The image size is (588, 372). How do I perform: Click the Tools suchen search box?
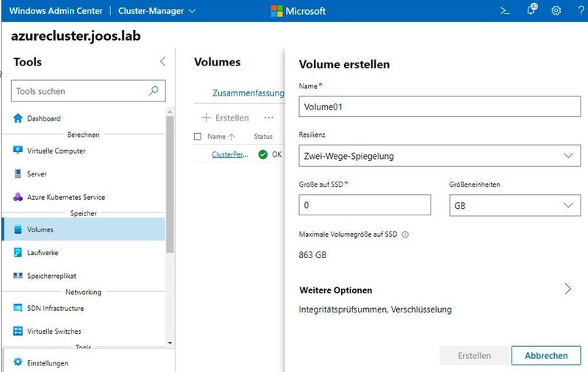(88, 90)
